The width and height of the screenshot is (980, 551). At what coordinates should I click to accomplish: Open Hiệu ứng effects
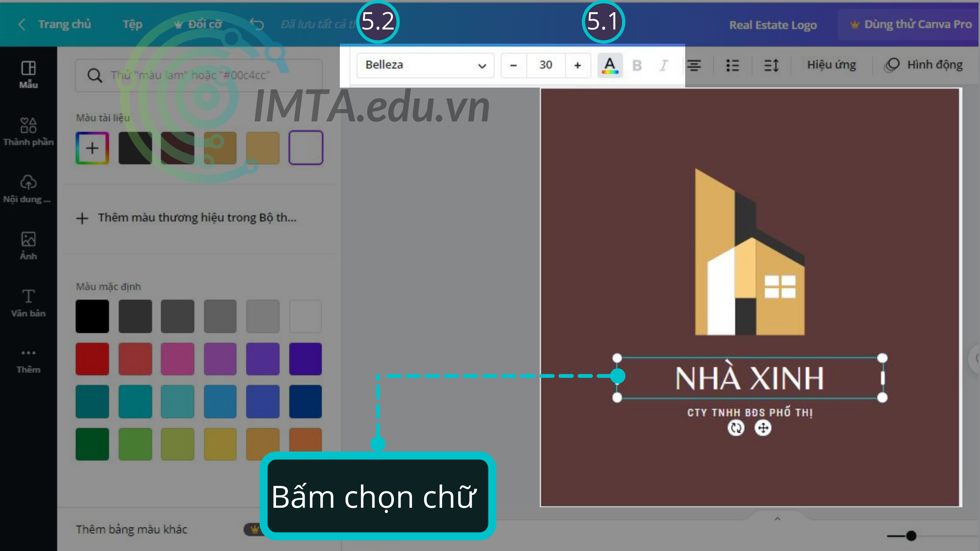831,65
